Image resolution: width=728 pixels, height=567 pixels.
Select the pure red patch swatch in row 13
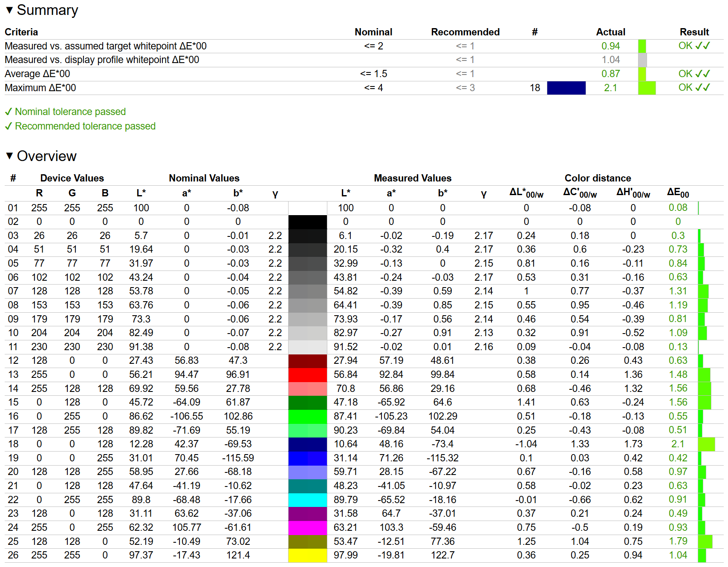coord(308,375)
